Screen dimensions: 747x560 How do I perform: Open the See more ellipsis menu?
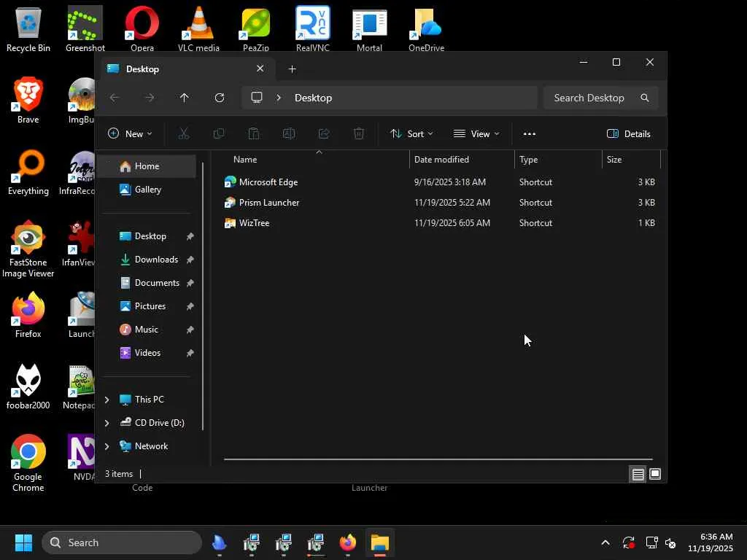(x=530, y=133)
